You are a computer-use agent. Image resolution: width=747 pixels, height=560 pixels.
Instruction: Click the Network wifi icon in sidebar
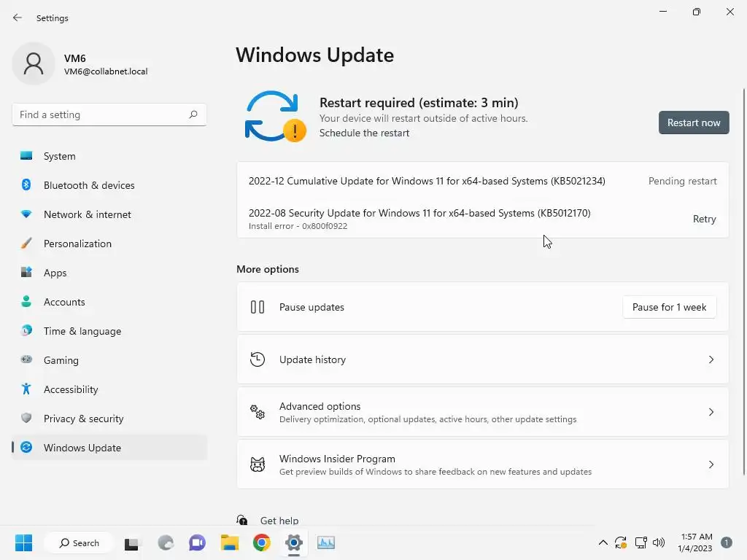(26, 214)
